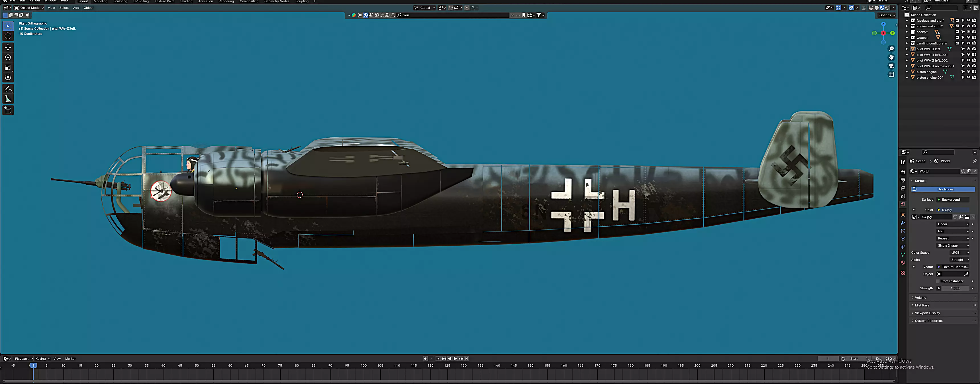The image size is (980, 384).
Task: Choose the Scale tool
Action: (8, 67)
